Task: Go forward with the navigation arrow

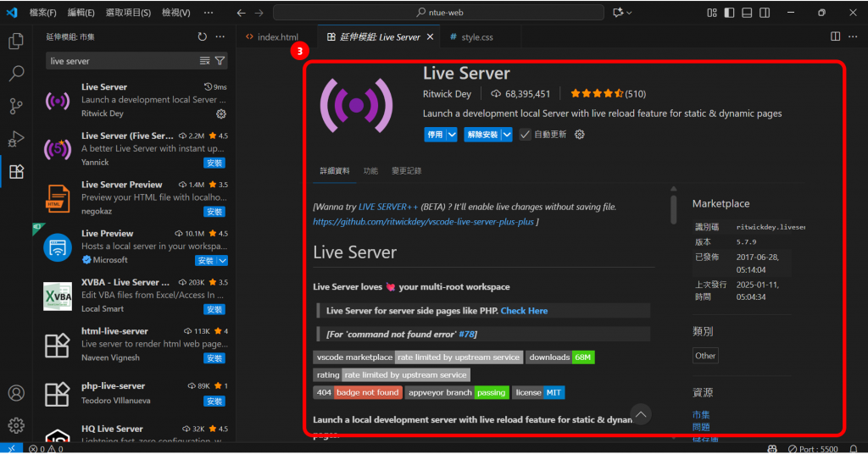Action: click(259, 12)
